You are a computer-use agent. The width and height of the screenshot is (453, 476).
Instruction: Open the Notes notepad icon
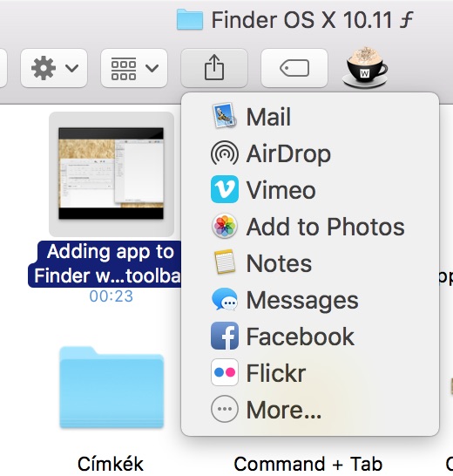225,262
